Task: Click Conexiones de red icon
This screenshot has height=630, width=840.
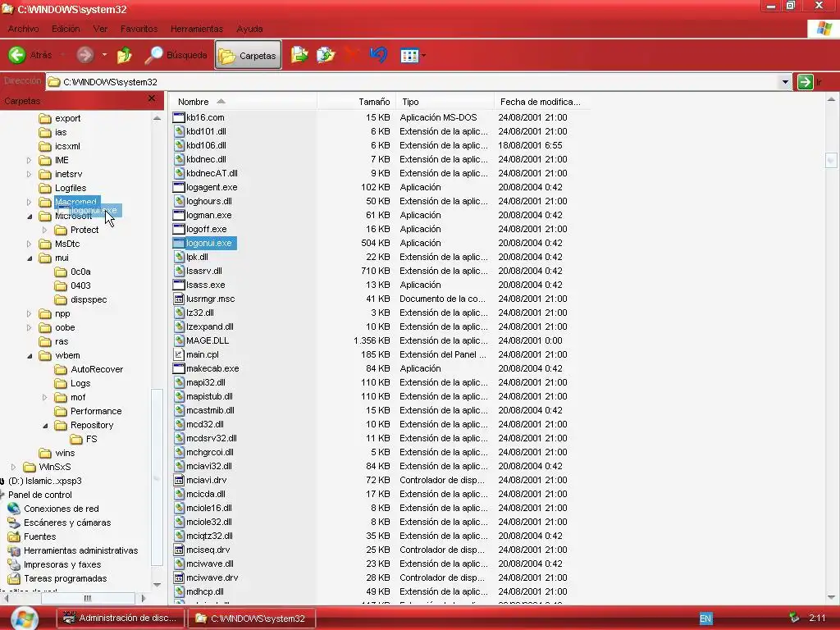Action: click(14, 509)
